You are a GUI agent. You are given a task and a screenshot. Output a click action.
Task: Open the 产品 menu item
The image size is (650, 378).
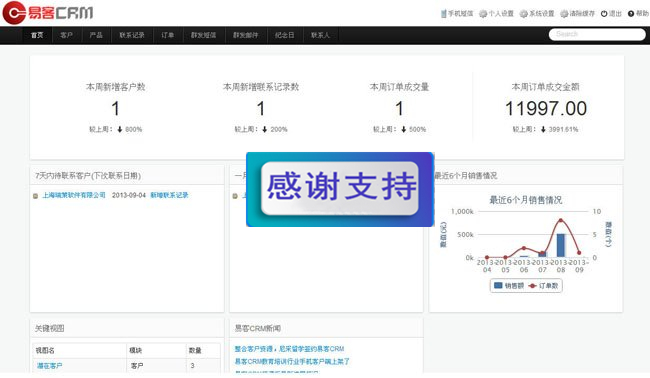pos(96,35)
